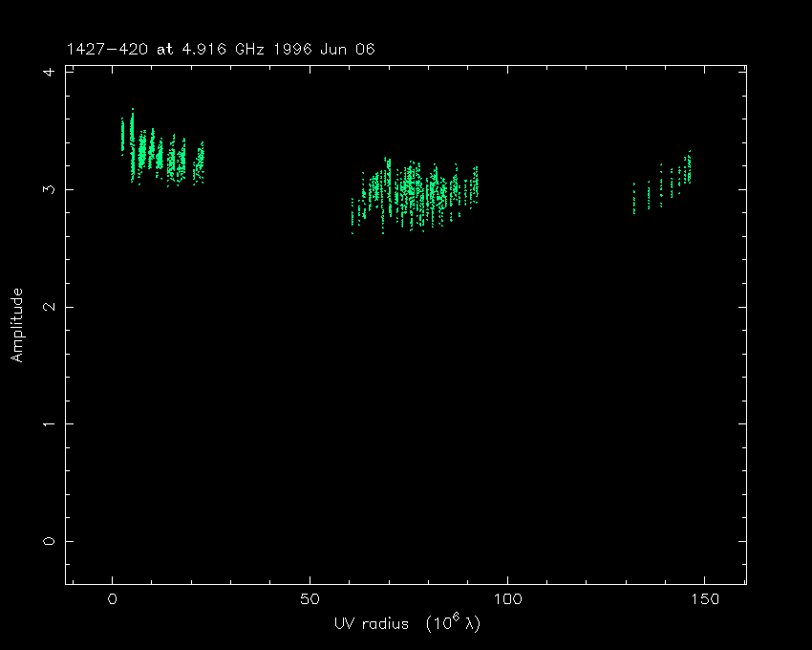This screenshot has height=650, width=812.
Task: Click the y-axis tick label "2"
Action: (x=48, y=307)
